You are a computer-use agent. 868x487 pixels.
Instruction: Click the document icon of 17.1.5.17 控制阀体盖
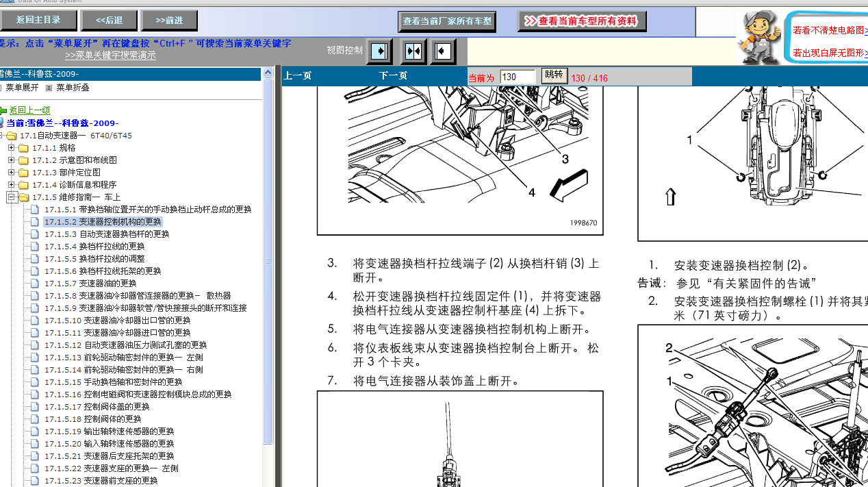[x=34, y=407]
